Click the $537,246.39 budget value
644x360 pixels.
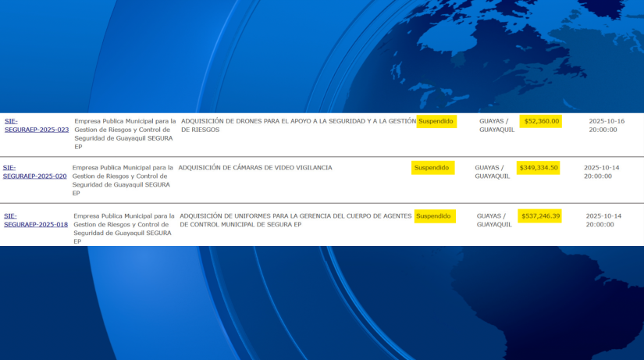point(540,216)
